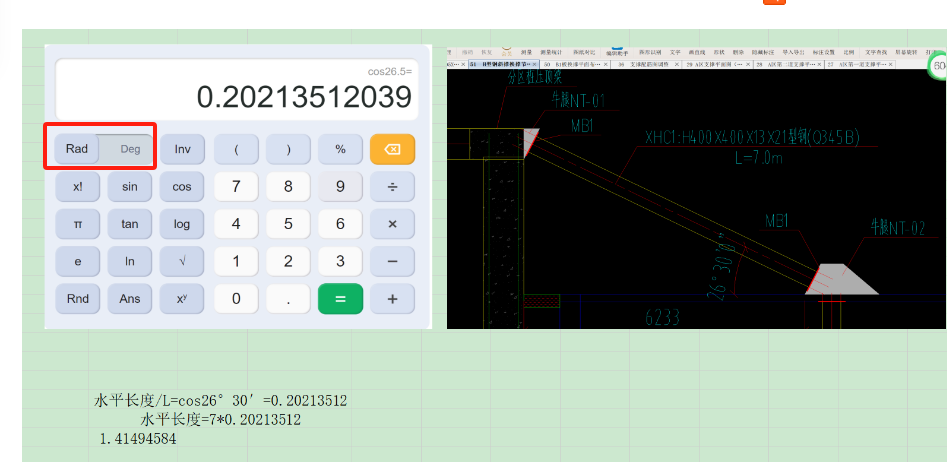Open 导入导出 in CAD toolbar
The height and width of the screenshot is (471, 947).
coord(793,53)
